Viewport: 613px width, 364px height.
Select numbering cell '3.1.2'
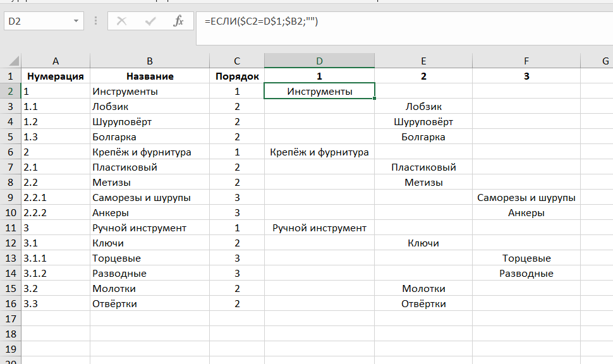click(x=56, y=273)
